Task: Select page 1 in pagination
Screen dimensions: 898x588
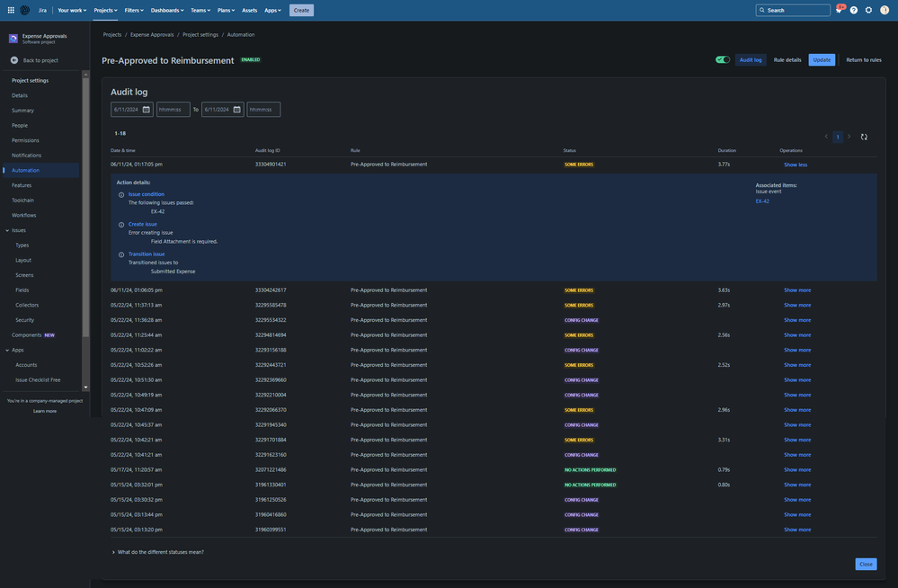Action: (837, 137)
